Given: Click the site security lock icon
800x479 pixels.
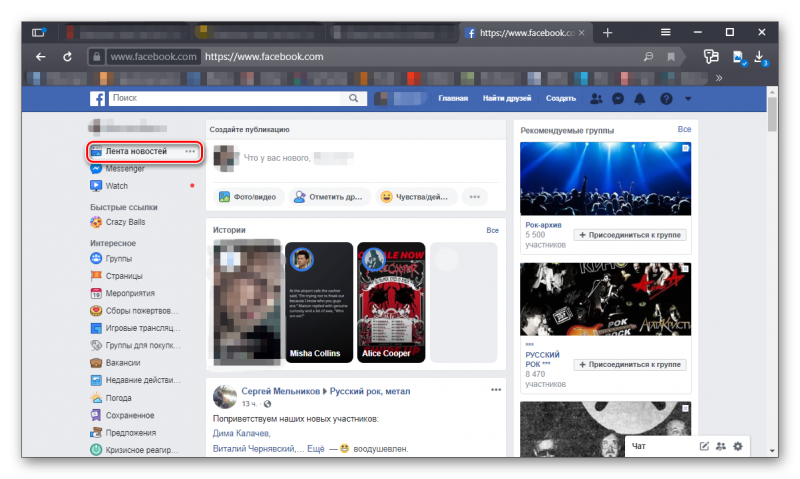Looking at the screenshot, I should 96,57.
